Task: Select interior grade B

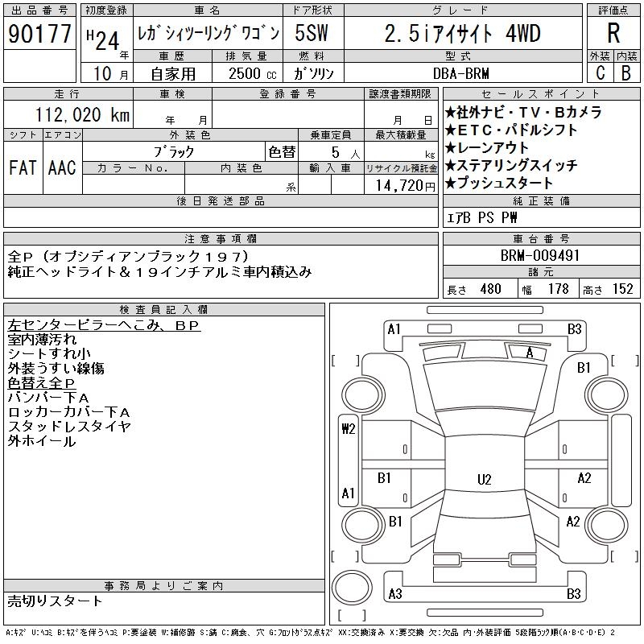Action: point(626,73)
